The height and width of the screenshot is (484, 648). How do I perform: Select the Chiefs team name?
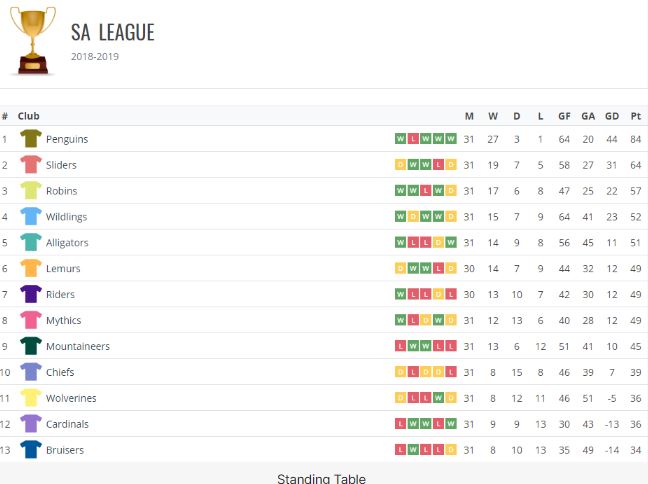(60, 372)
